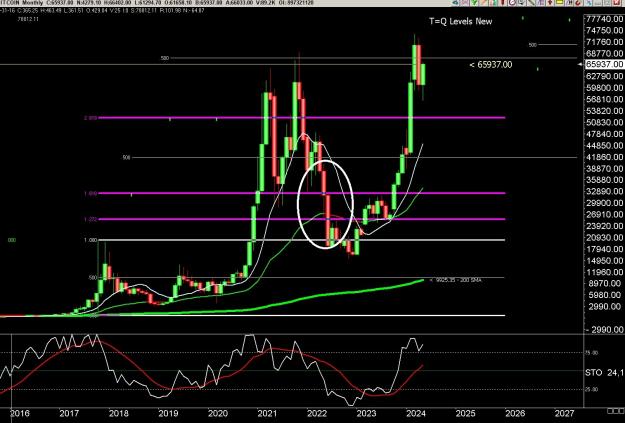Click the 2016 year label on time axis
625x423 pixels.
[x=20, y=413]
